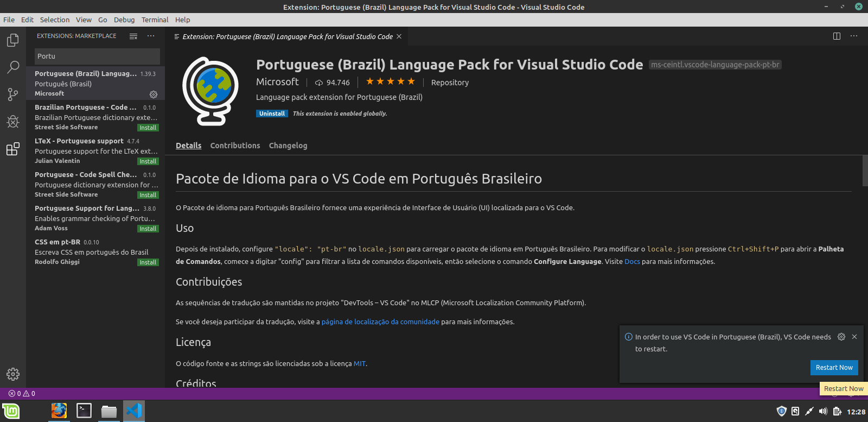Install CSS em pt-BR extension

point(148,262)
